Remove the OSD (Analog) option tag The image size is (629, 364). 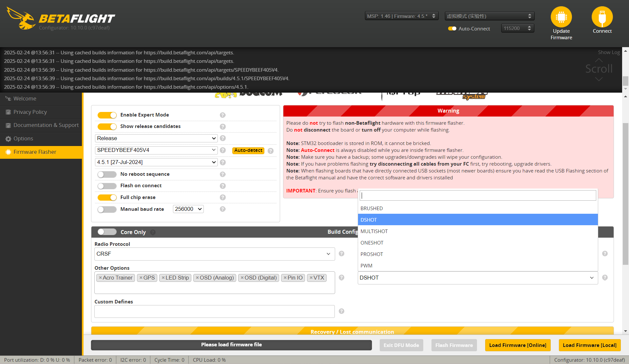coord(197,278)
